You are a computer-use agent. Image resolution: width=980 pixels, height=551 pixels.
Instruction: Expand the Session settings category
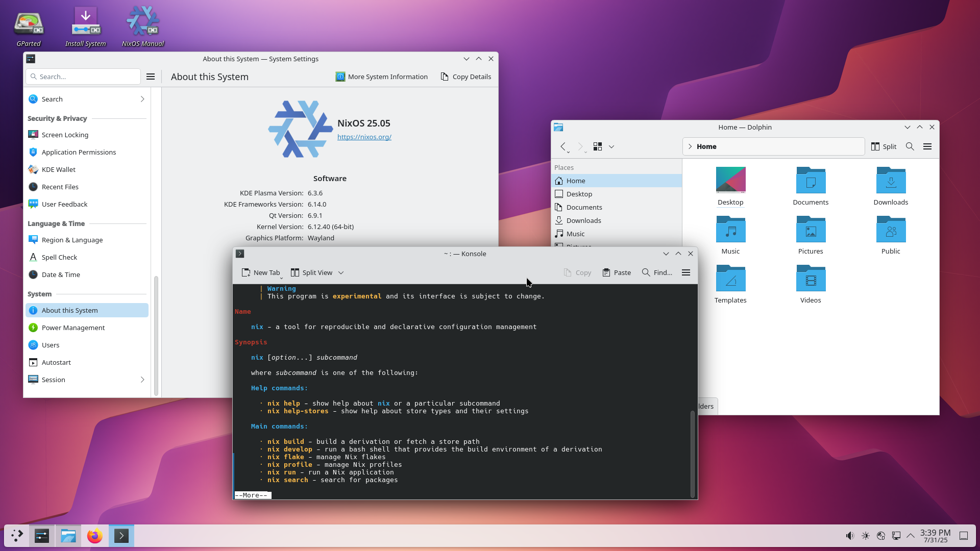(x=87, y=380)
